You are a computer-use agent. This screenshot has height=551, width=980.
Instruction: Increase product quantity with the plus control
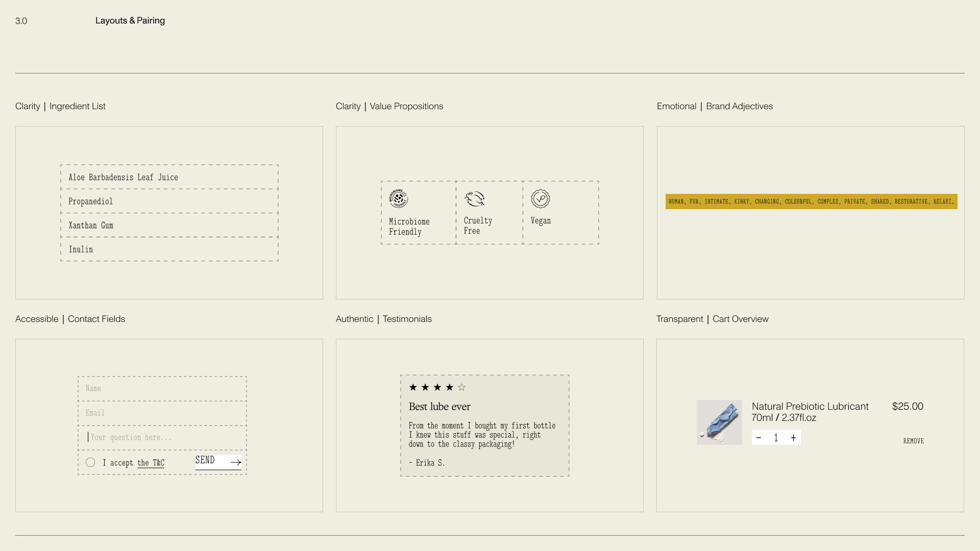click(x=793, y=437)
